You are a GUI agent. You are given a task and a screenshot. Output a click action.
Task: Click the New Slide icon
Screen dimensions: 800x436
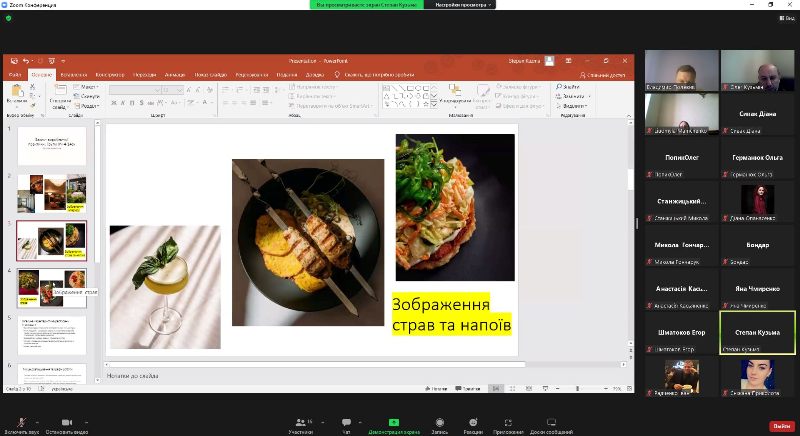click(60, 91)
